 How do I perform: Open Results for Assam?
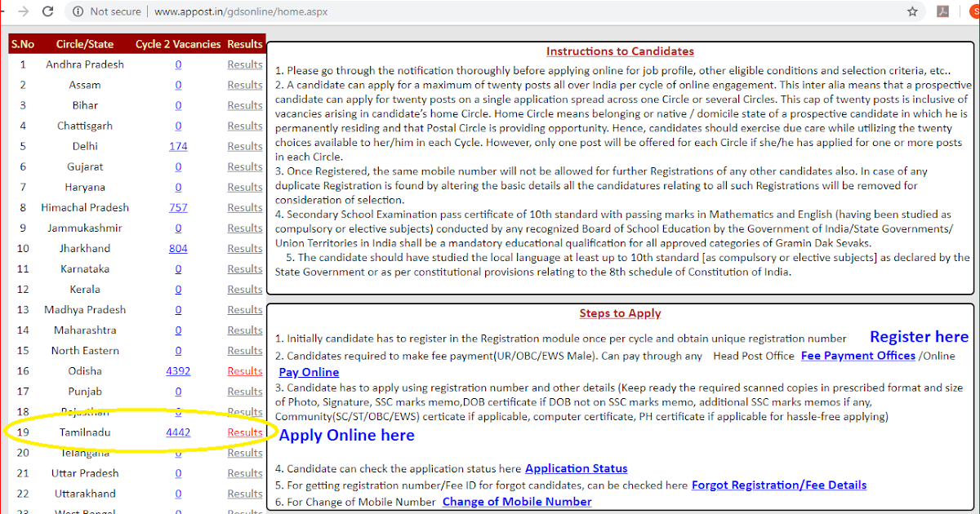(245, 85)
